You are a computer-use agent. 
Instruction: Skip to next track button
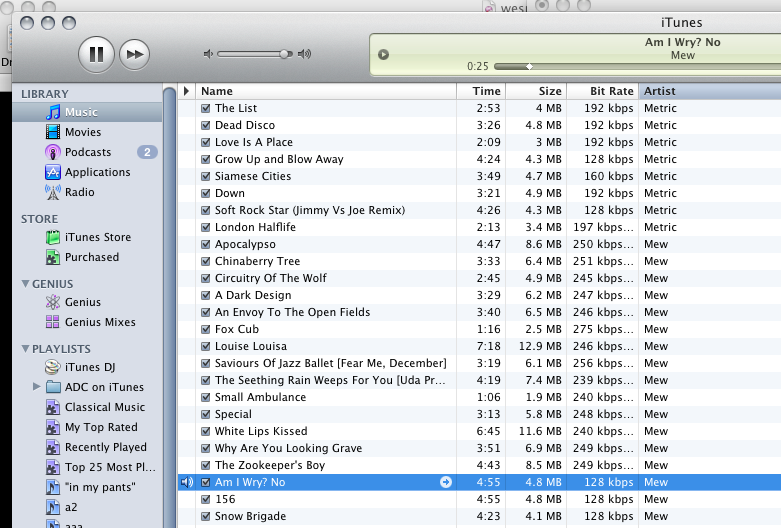click(134, 54)
